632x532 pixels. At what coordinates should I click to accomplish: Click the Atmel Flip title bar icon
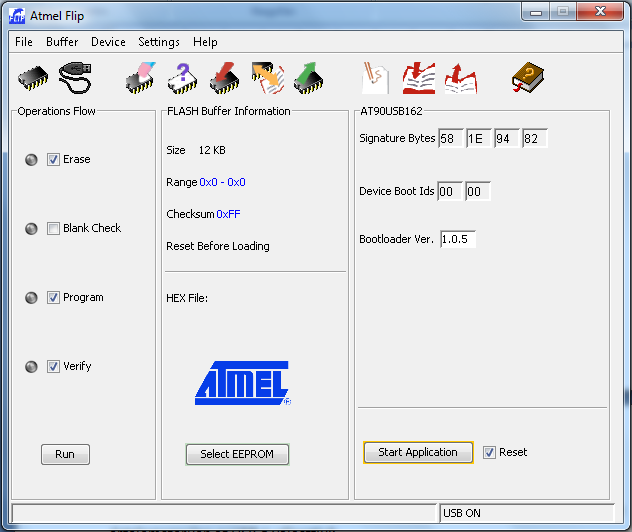coord(17,16)
